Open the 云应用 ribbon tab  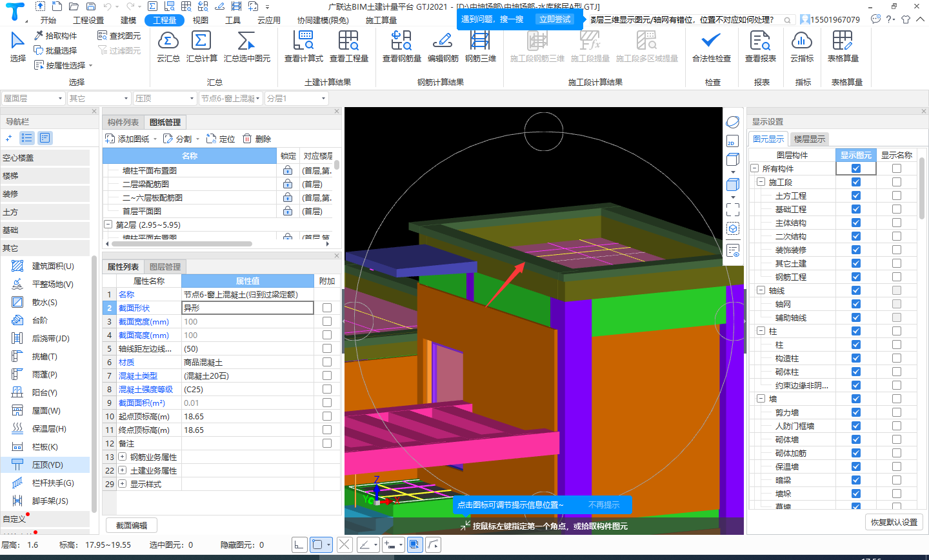[x=268, y=20]
